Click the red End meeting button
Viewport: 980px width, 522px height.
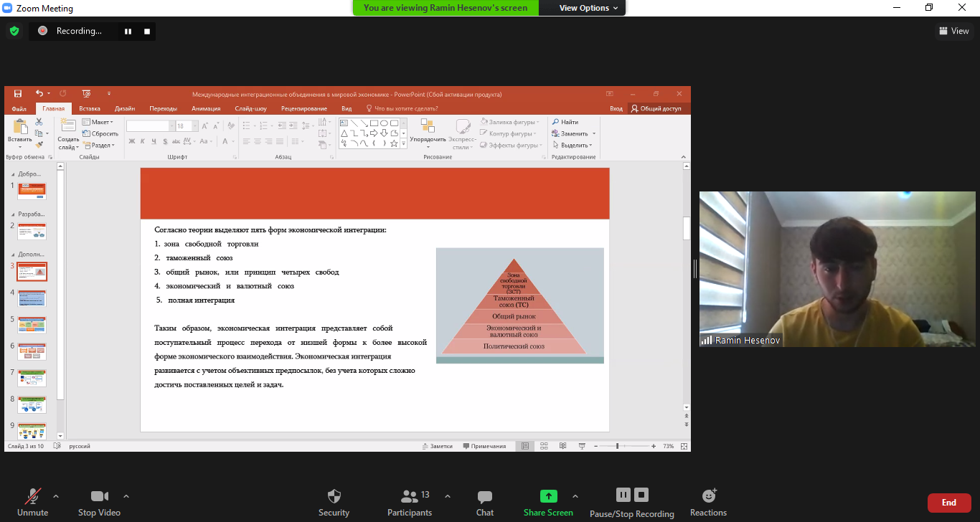pyautogui.click(x=949, y=503)
